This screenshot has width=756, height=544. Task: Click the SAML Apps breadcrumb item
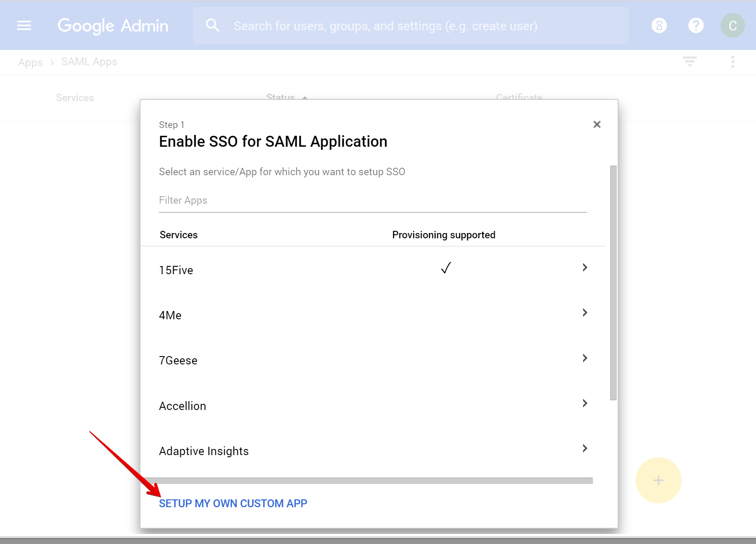[89, 61]
